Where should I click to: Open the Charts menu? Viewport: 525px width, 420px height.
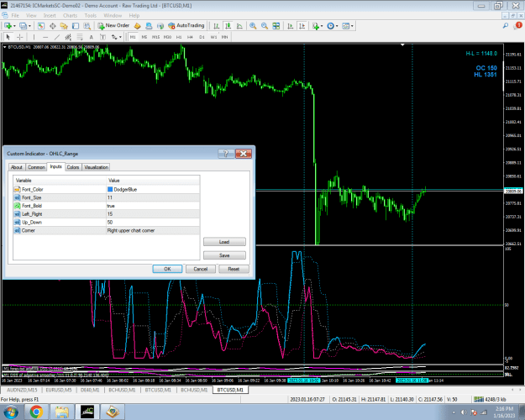(x=70, y=15)
